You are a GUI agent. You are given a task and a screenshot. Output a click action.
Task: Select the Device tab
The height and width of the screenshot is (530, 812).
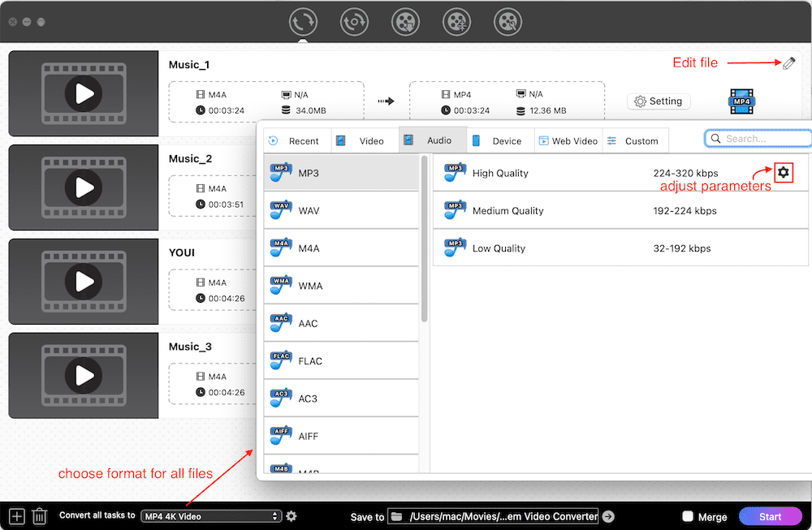499,140
